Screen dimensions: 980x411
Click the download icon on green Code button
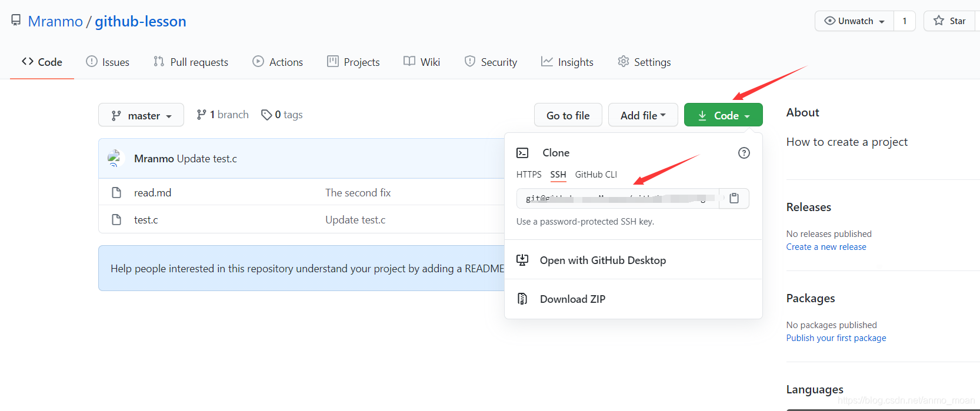pyautogui.click(x=702, y=116)
